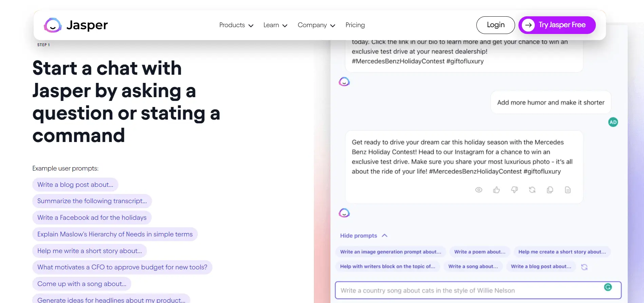Select the CFO budget approval prompt
644x303 pixels.
pos(122,267)
